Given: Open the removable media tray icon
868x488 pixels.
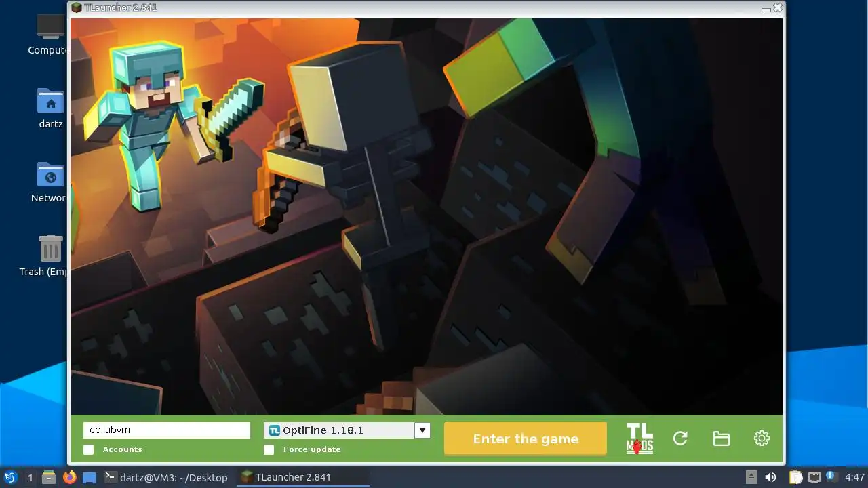Looking at the screenshot, I should click(x=751, y=477).
